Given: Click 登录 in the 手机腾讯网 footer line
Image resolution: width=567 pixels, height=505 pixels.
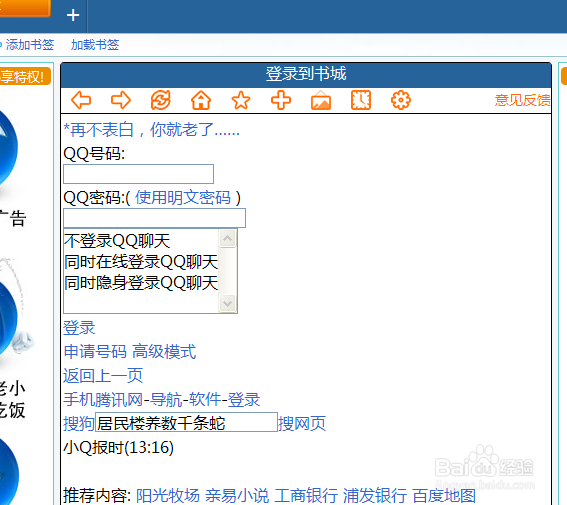Looking at the screenshot, I should (x=244, y=400).
